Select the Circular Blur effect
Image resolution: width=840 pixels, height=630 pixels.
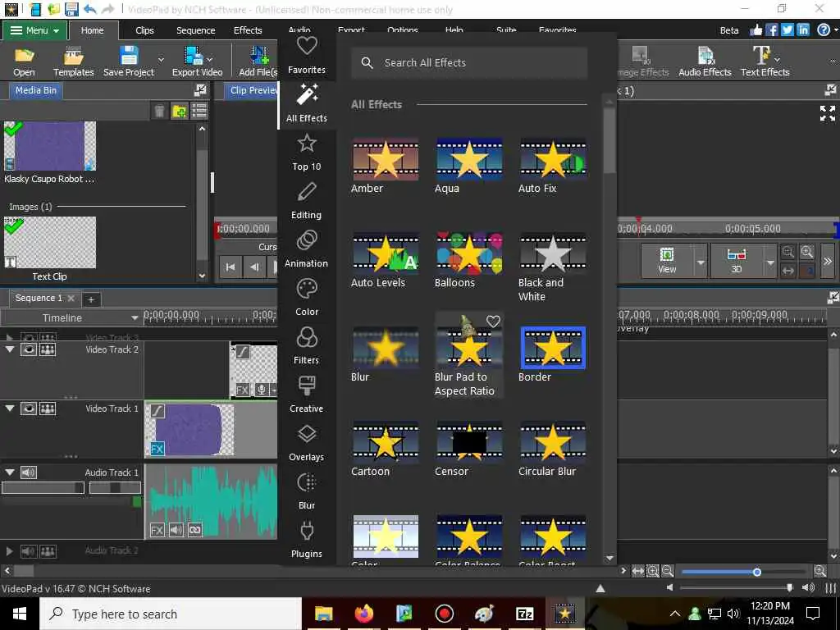point(553,442)
